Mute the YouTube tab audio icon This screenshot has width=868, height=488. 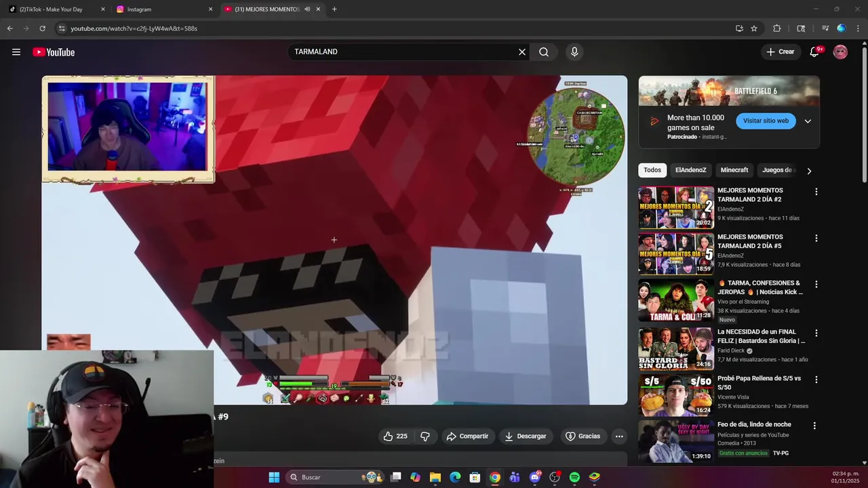307,9
